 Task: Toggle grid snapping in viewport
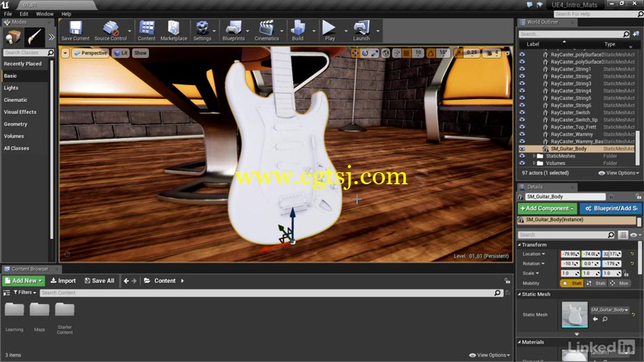click(407, 53)
